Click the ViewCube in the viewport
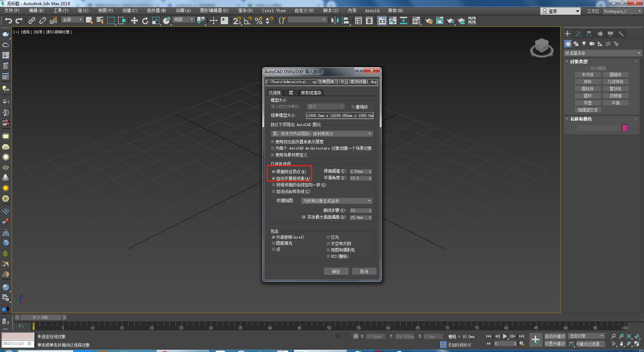 542,47
